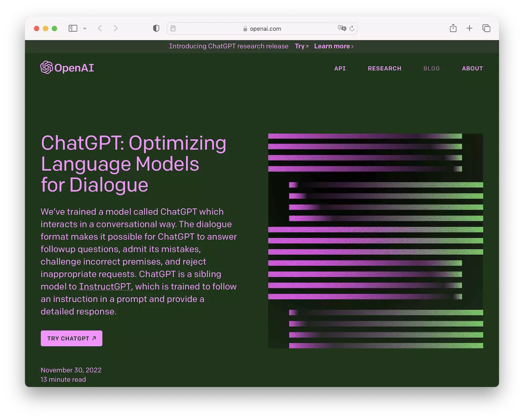Show tab overview icon
Viewport: 524px width, 420px height.
(486, 28)
